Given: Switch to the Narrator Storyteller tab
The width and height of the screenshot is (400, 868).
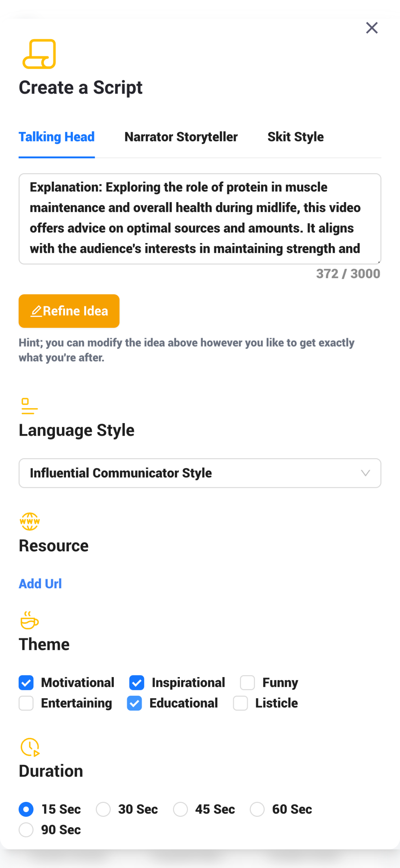Looking at the screenshot, I should (181, 137).
